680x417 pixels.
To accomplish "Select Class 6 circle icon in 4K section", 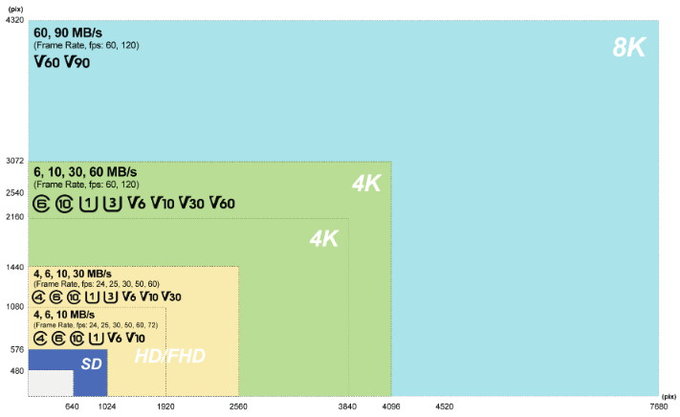I will pyautogui.click(x=41, y=204).
